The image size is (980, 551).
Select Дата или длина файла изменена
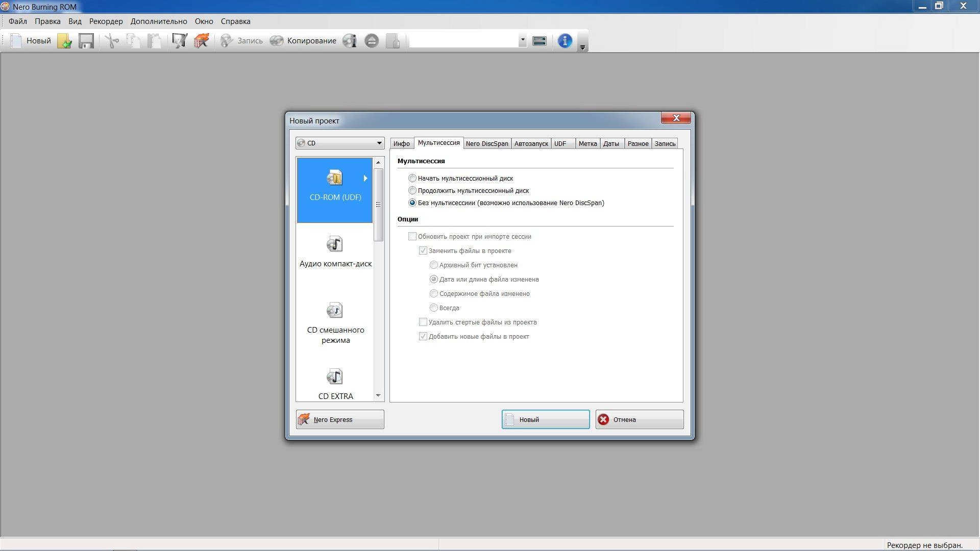pyautogui.click(x=484, y=279)
